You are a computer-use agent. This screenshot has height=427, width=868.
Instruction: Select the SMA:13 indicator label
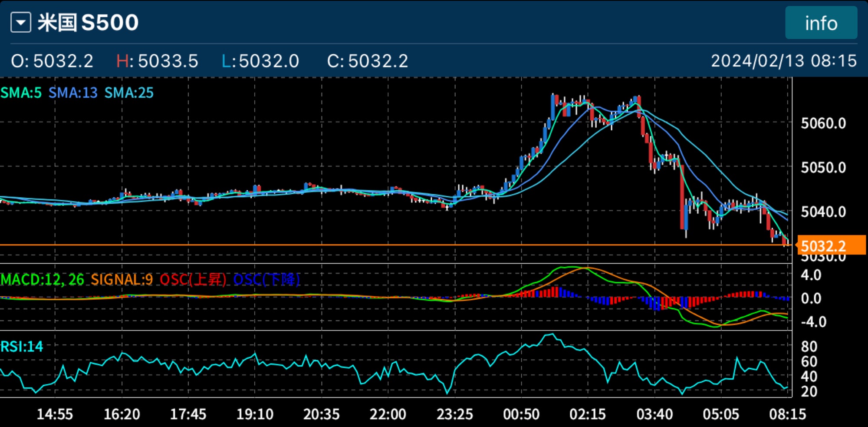click(73, 93)
